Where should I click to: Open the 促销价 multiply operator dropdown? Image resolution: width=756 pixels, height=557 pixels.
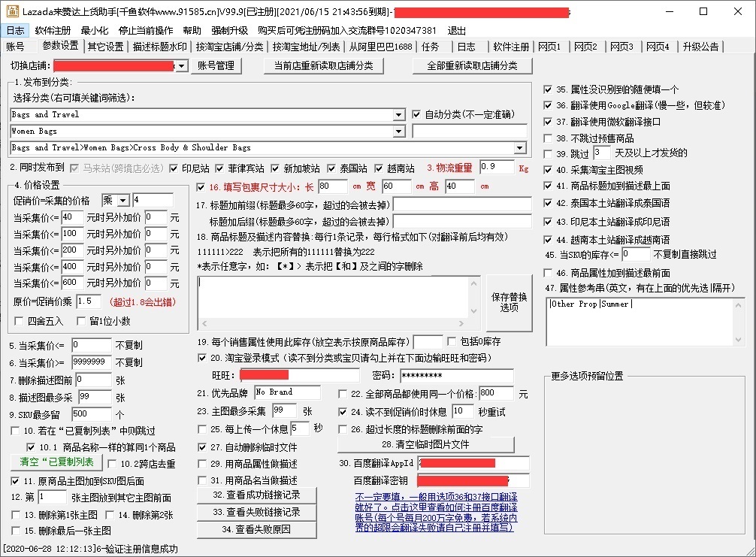click(124, 200)
